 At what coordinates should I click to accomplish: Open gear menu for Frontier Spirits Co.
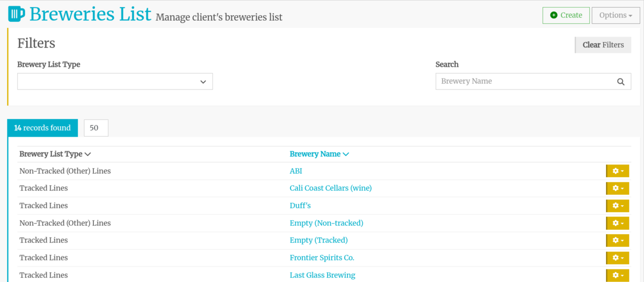point(618,258)
